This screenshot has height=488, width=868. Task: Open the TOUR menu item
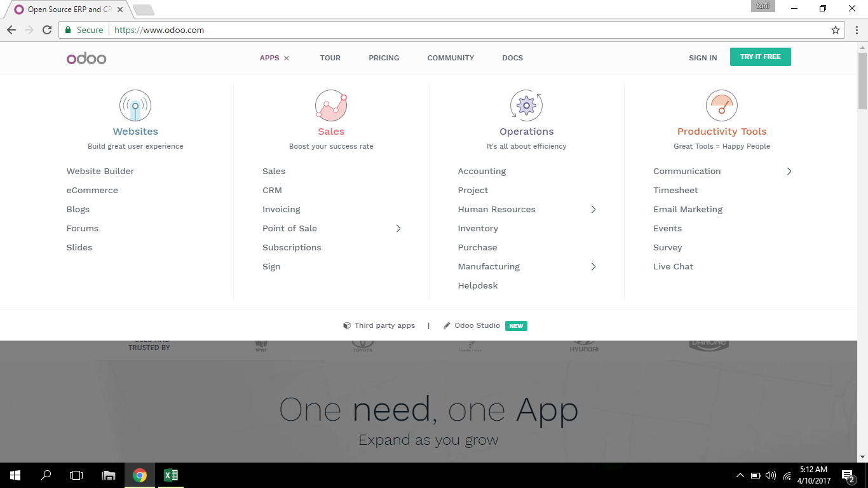click(330, 58)
